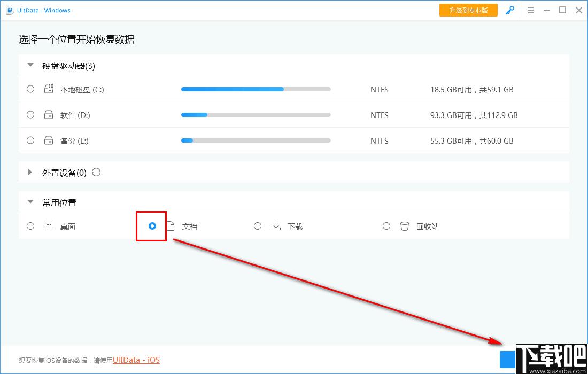Click the UltData app logo icon
This screenshot has width=588, height=374.
[10, 11]
